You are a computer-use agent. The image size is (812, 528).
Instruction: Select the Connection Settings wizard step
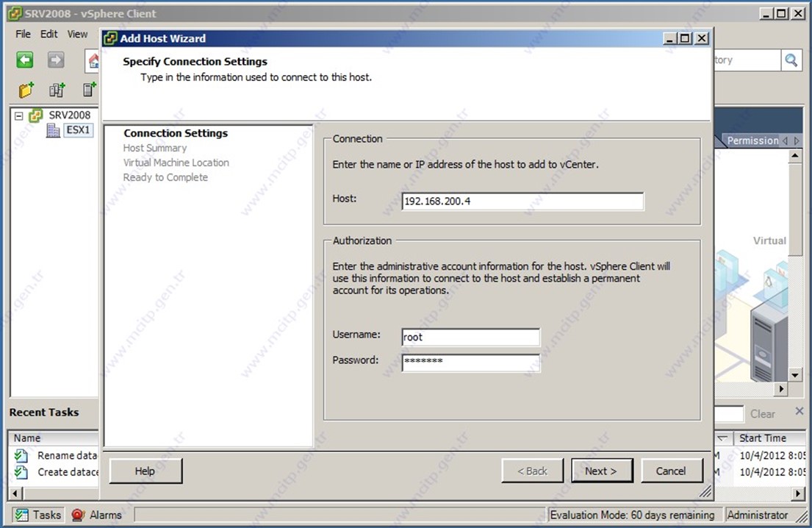(176, 133)
